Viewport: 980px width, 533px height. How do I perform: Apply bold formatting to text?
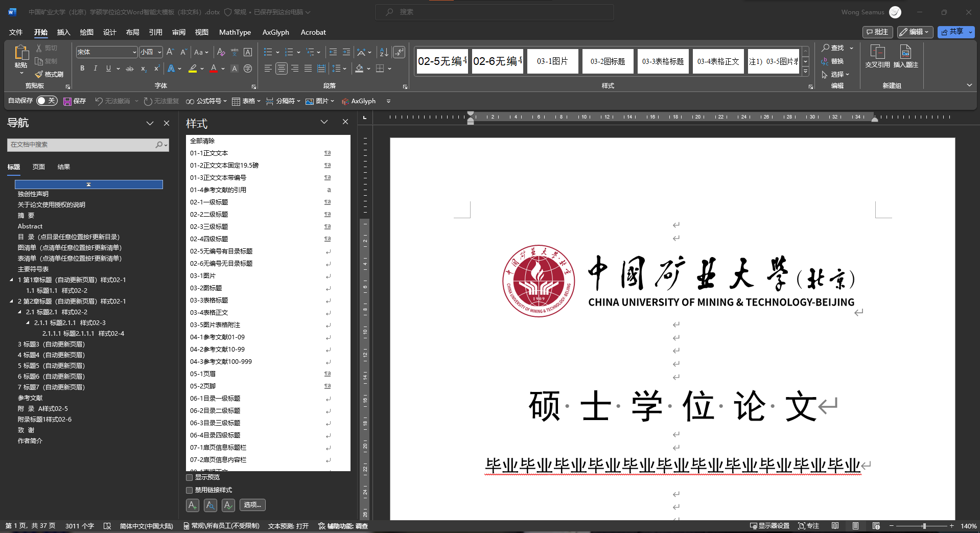[82, 68]
